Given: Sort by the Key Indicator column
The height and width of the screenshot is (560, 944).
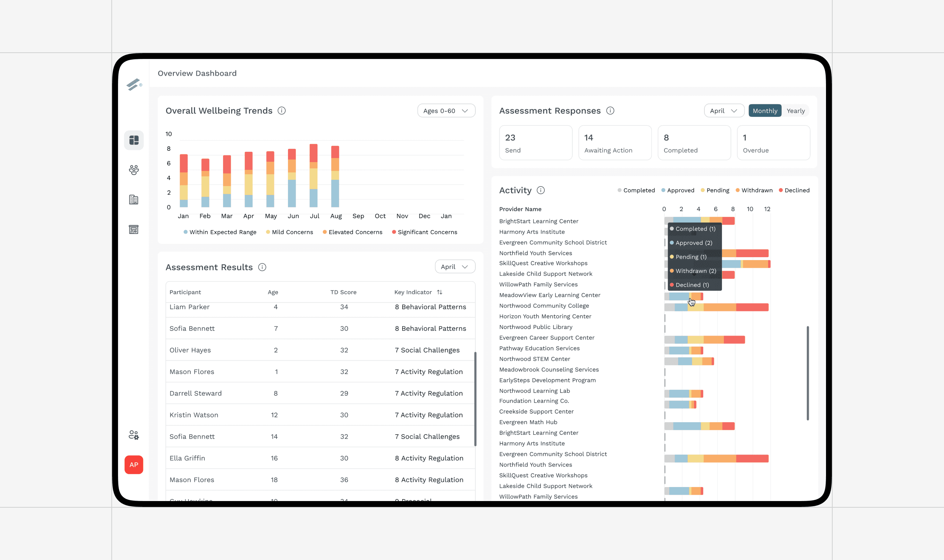Looking at the screenshot, I should (x=440, y=292).
